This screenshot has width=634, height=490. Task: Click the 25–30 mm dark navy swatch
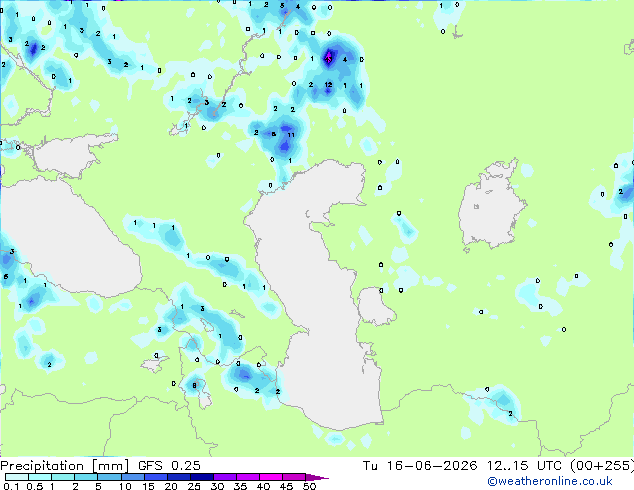[201, 477]
